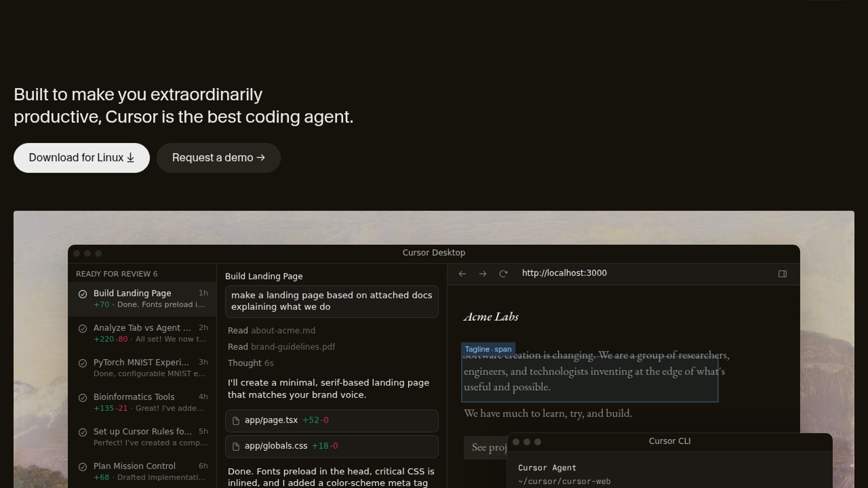
Task: Reload the localhost preview page
Action: [503, 274]
